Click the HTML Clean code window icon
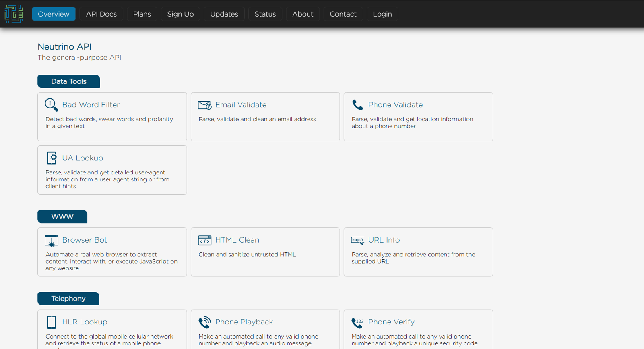Image resolution: width=644 pixels, height=349 pixels. pos(204,241)
